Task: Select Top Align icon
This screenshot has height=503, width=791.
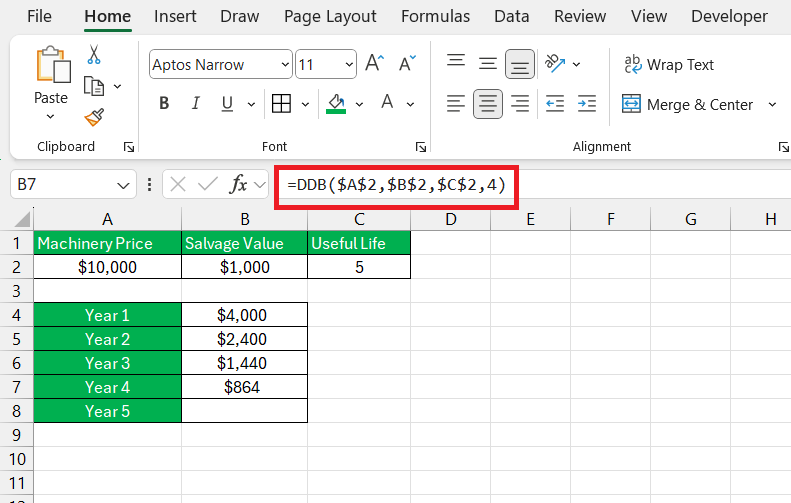Action: point(456,62)
